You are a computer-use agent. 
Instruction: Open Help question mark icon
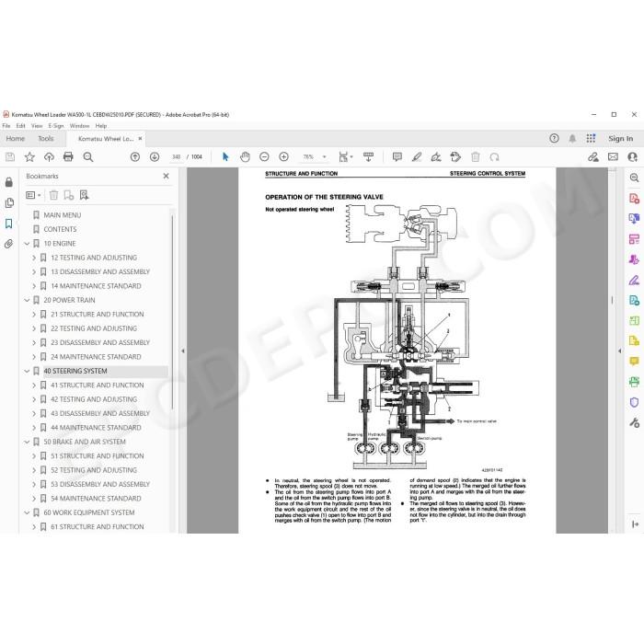[554, 138]
